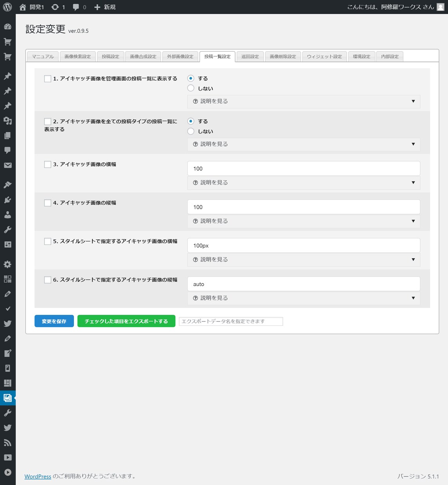This screenshot has height=485, width=448.
Task: Open the WordPress footer link
Action: 38,476
